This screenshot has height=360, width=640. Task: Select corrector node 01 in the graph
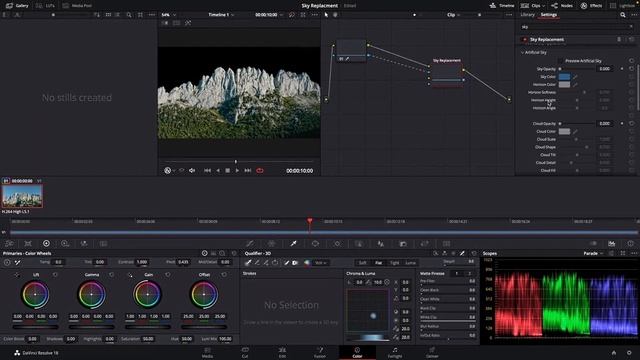(351, 51)
